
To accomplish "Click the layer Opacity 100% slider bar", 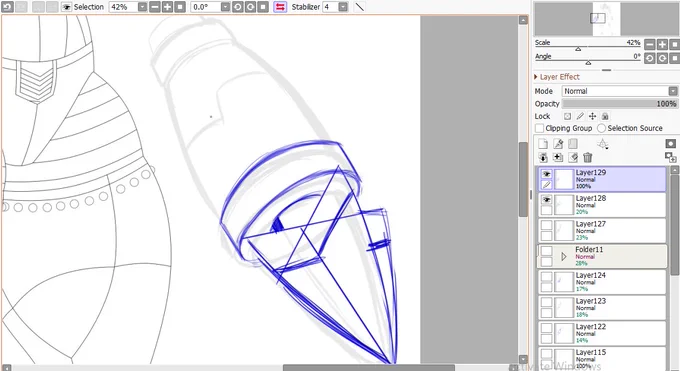I will 620,104.
